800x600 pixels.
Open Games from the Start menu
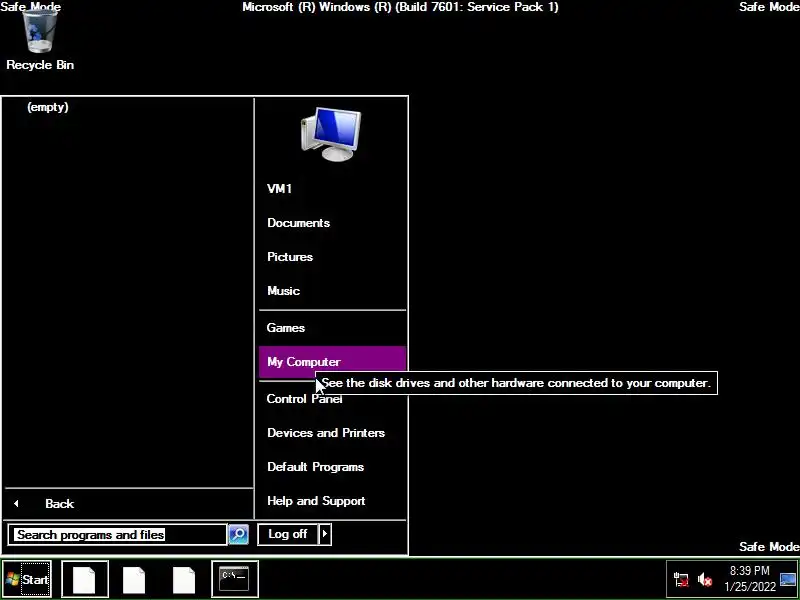pyautogui.click(x=332, y=328)
